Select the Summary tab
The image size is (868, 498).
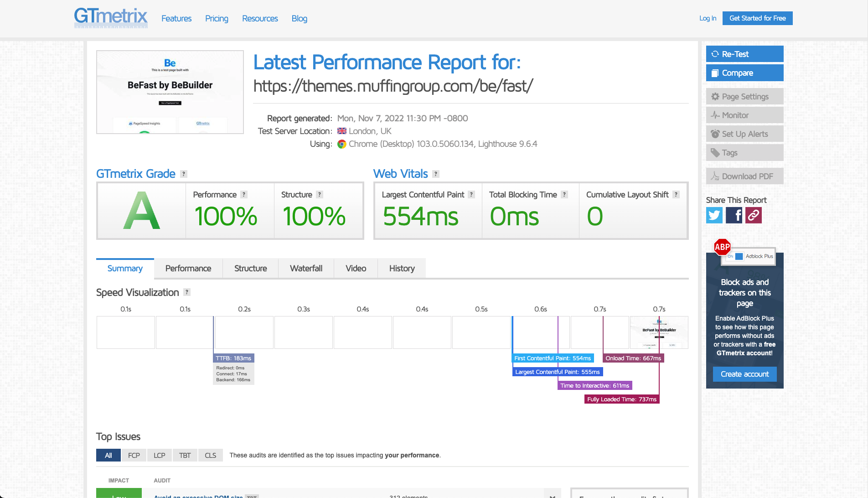click(125, 268)
